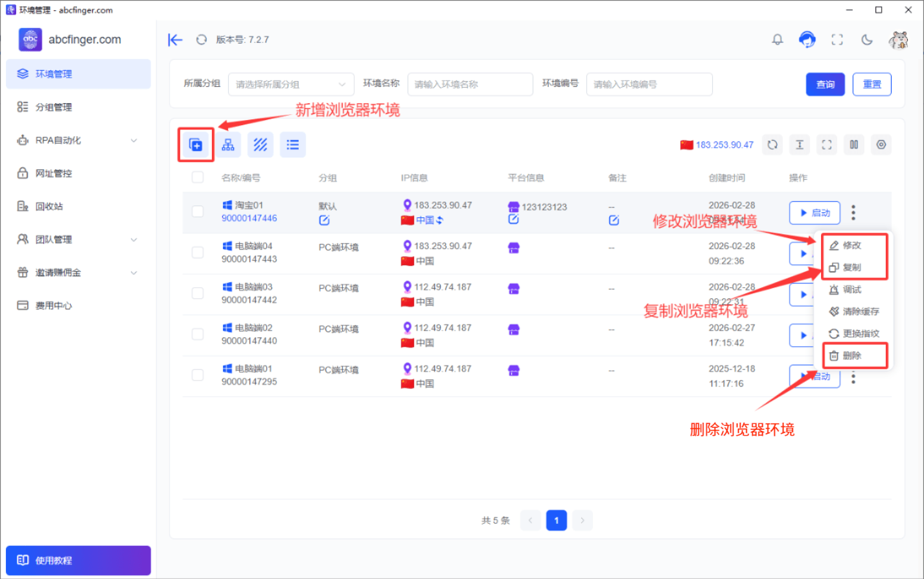Screen dimensions: 924x579
Task: Click the row height density icon
Action: point(800,145)
